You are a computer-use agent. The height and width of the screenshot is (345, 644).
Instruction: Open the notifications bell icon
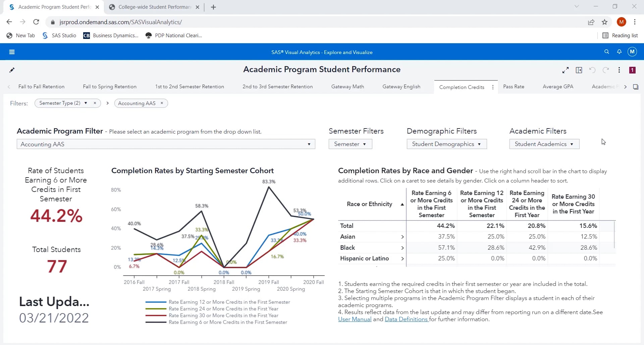pos(619,52)
